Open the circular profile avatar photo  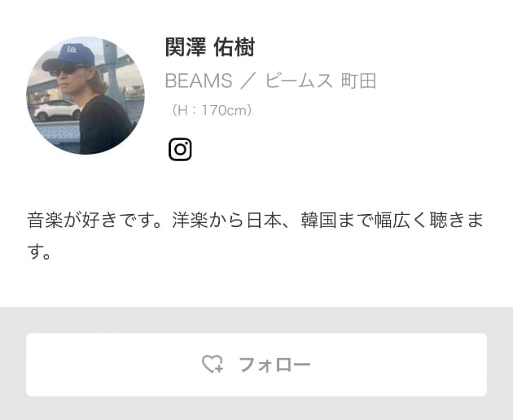click(85, 95)
